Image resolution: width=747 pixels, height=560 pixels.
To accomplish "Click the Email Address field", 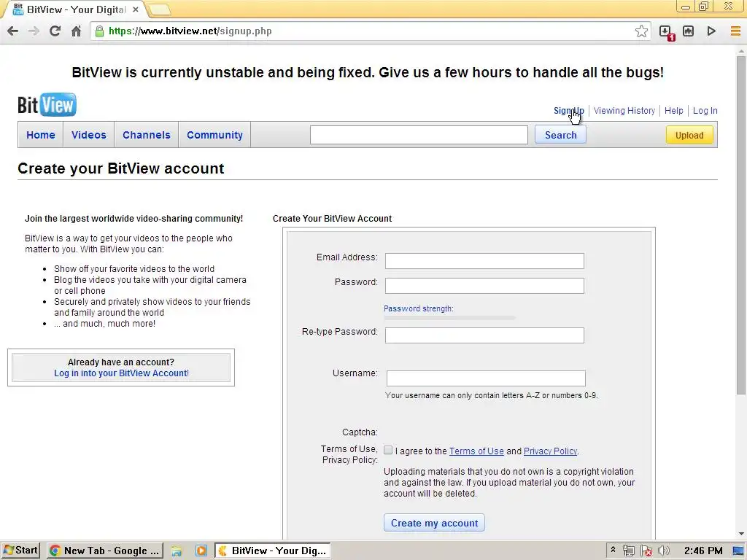I will point(484,260).
